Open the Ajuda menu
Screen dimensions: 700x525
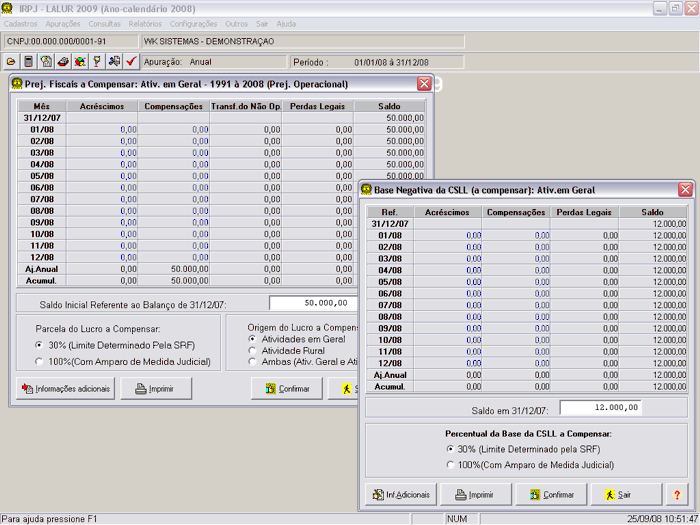(x=286, y=22)
